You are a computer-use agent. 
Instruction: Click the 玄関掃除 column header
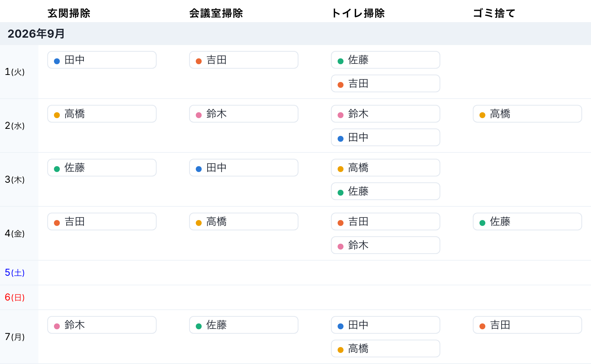pos(69,13)
